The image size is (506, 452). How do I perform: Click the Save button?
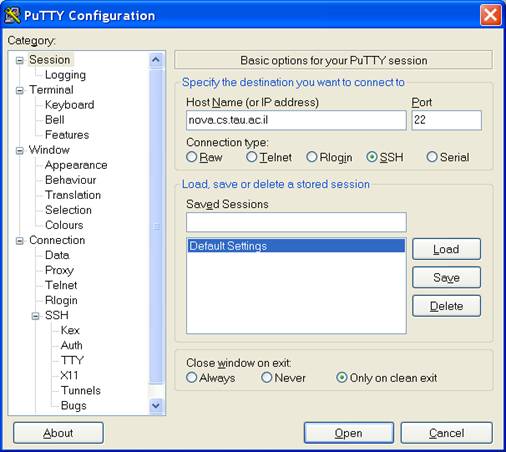pos(446,277)
